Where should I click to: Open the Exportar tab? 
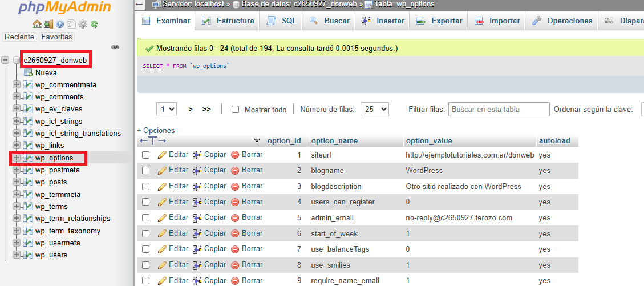click(x=439, y=21)
